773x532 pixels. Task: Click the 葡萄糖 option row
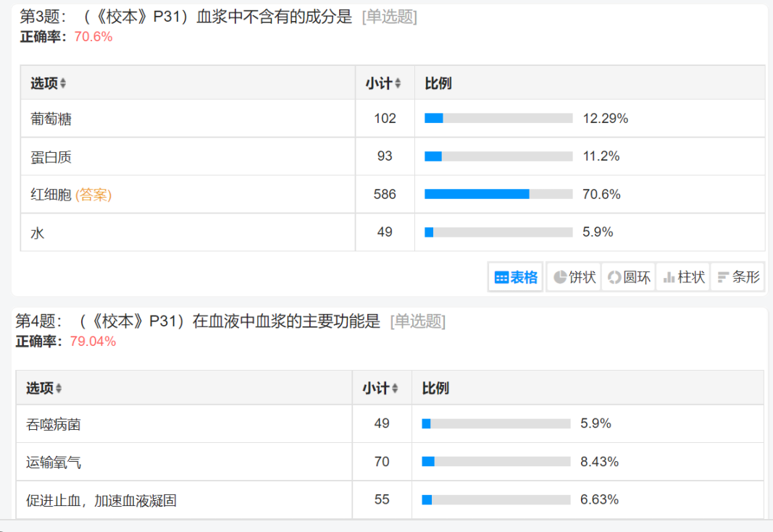point(393,119)
